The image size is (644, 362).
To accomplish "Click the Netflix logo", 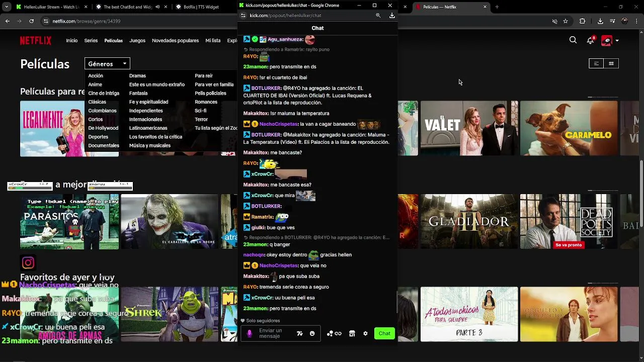I will (36, 41).
